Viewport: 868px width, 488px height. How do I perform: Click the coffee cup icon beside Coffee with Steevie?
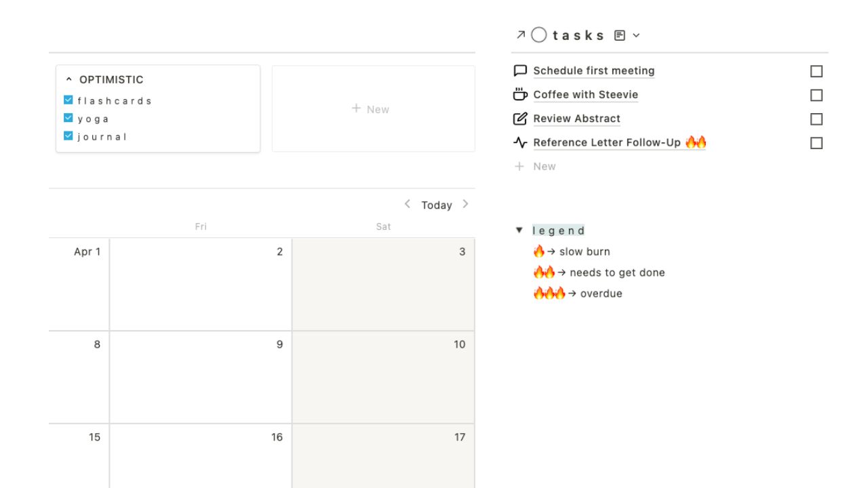click(520, 94)
